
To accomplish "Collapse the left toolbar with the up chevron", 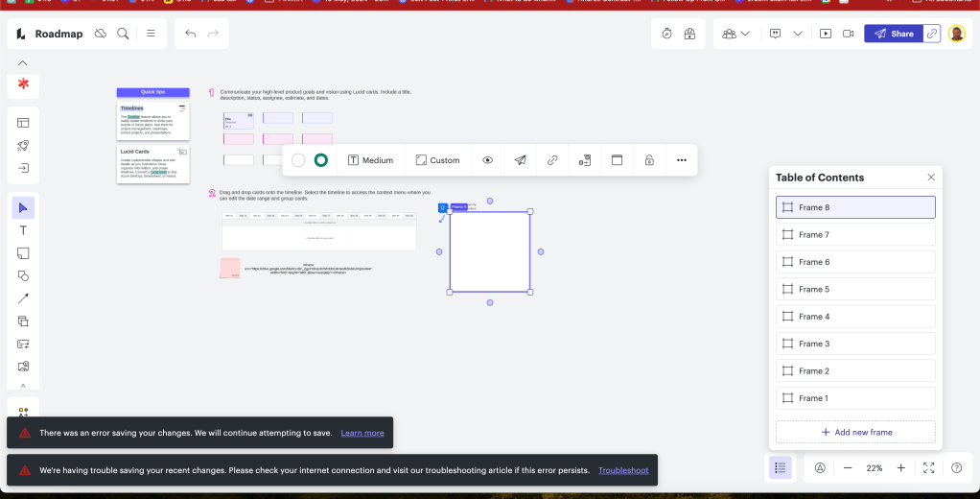I will click(22, 63).
